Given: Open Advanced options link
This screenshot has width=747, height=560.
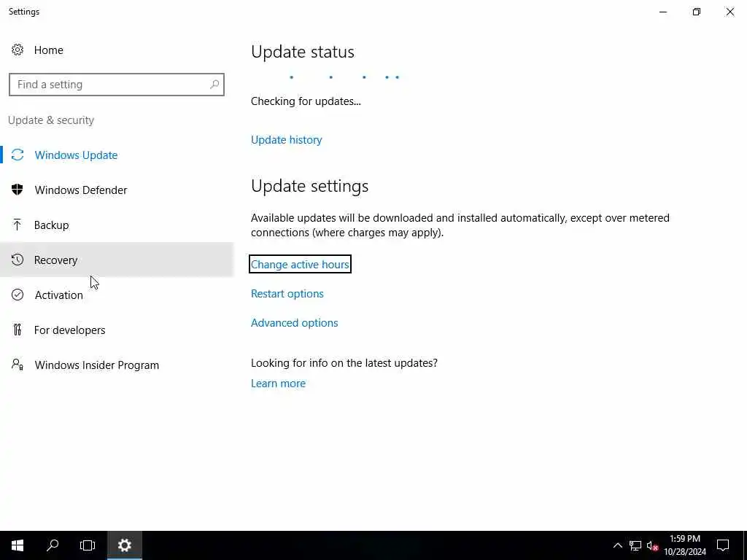Looking at the screenshot, I should click(x=295, y=323).
